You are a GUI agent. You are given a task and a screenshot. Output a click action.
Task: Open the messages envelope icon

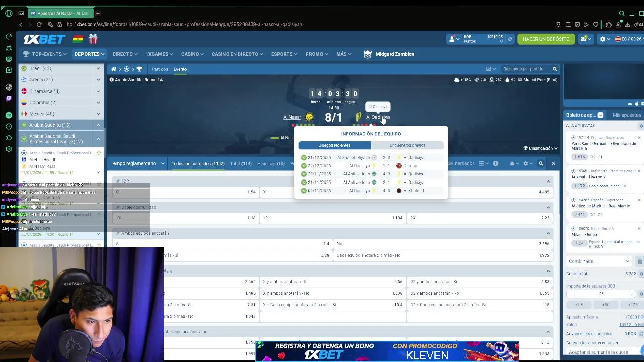tap(584, 39)
